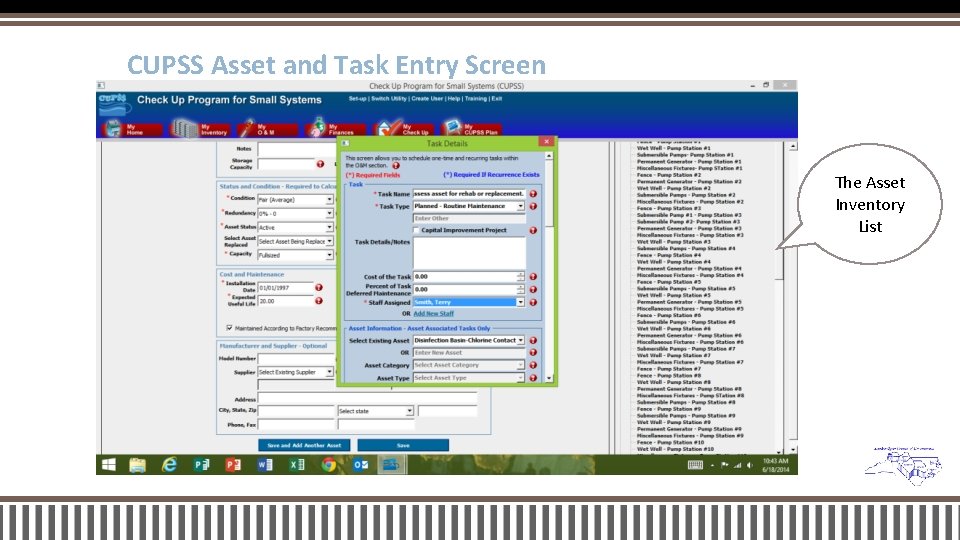The image size is (960, 540).
Task: Click help icon beside Capital Improvement Project
Action: [533, 230]
